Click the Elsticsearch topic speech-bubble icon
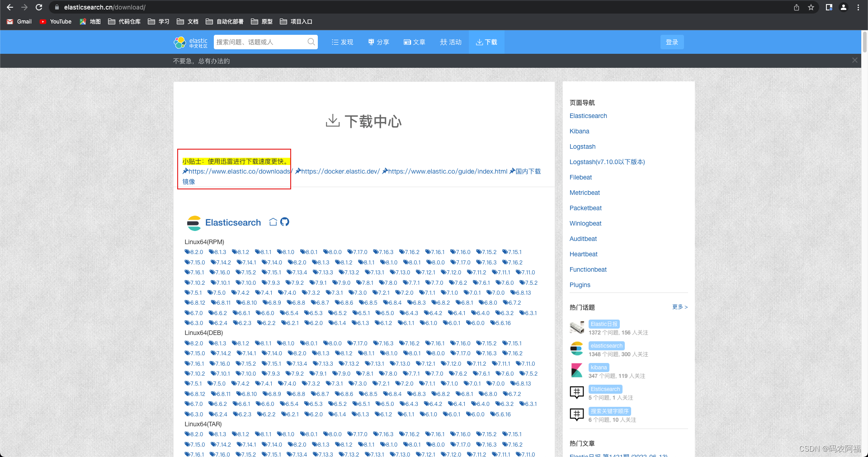 click(x=577, y=392)
